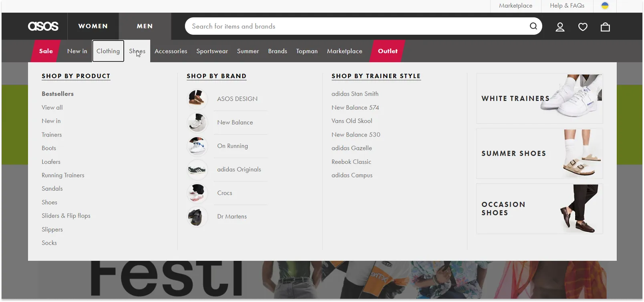Click the Marketplace link in top bar

[x=515, y=6]
